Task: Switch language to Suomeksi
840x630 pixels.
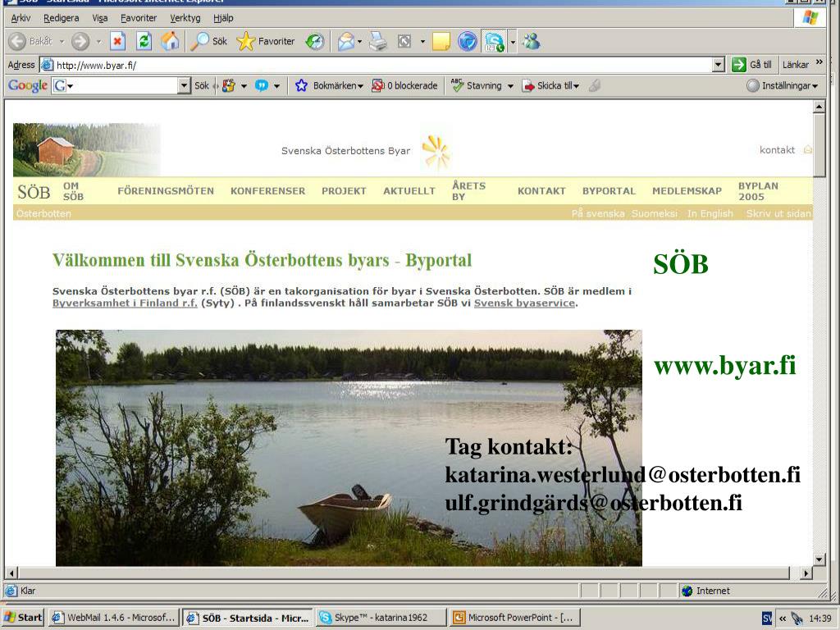Action: [x=655, y=213]
